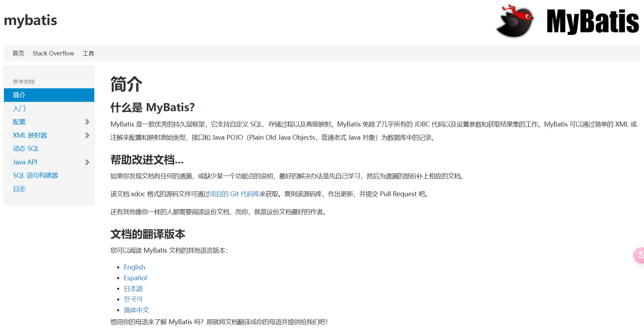
Task: Open the 工具 menu item
Action: coord(89,53)
